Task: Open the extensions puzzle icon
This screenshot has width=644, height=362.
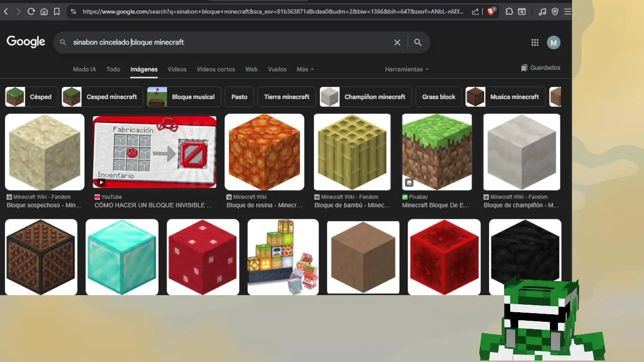Action: click(x=509, y=12)
